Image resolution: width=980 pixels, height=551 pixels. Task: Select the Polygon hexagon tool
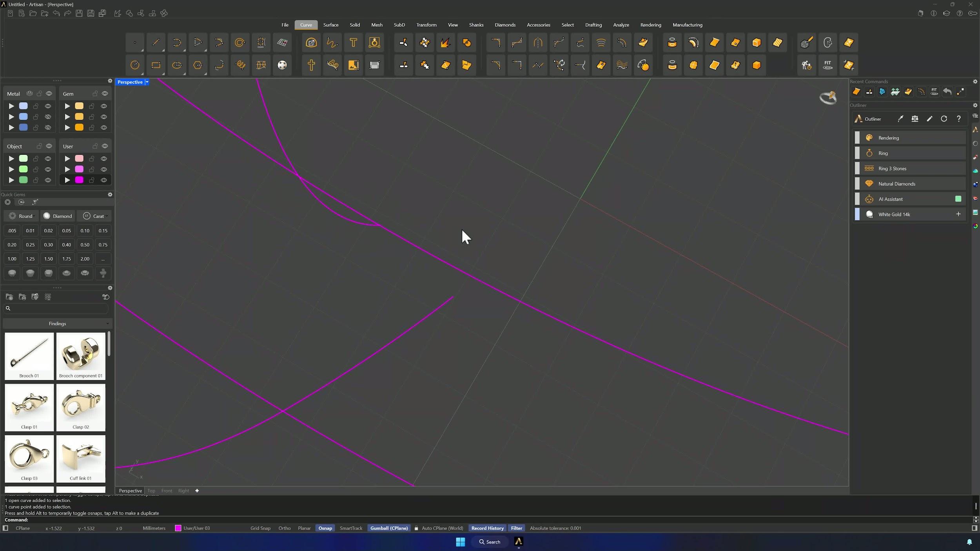pos(198,65)
